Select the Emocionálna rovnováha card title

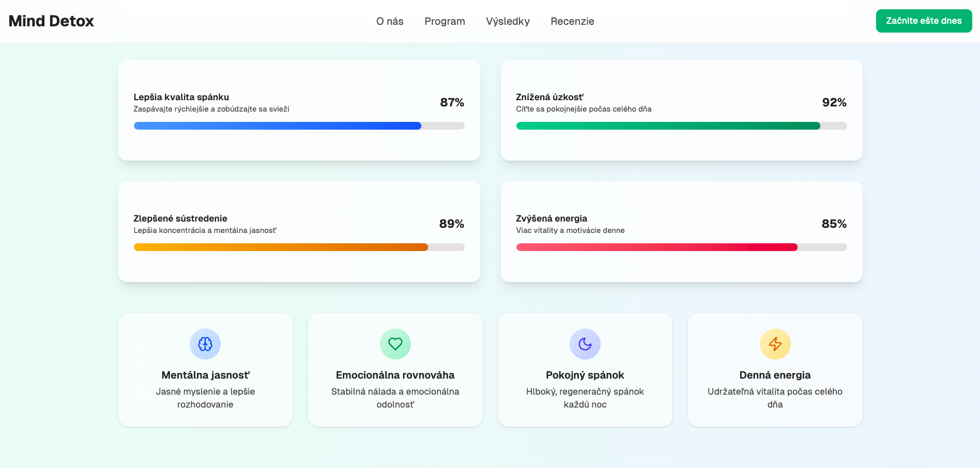click(x=395, y=375)
